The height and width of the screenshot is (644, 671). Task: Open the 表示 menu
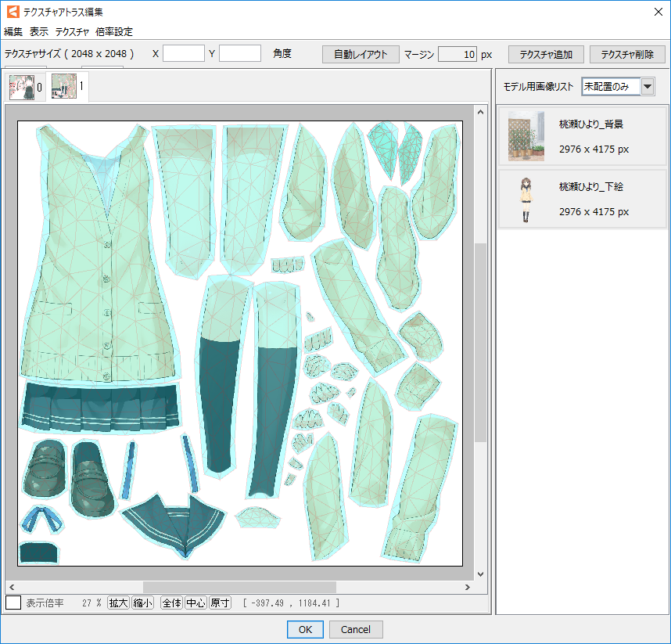pyautogui.click(x=39, y=32)
